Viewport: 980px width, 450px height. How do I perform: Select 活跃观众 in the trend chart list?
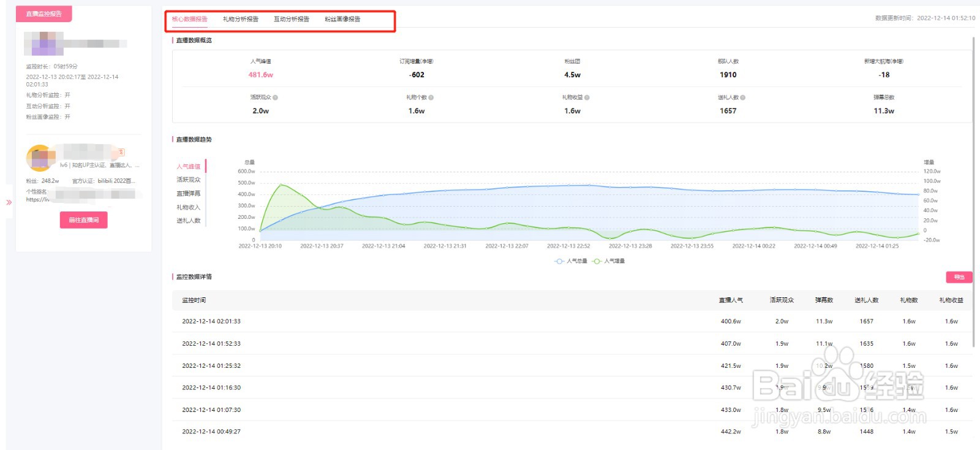pyautogui.click(x=189, y=180)
